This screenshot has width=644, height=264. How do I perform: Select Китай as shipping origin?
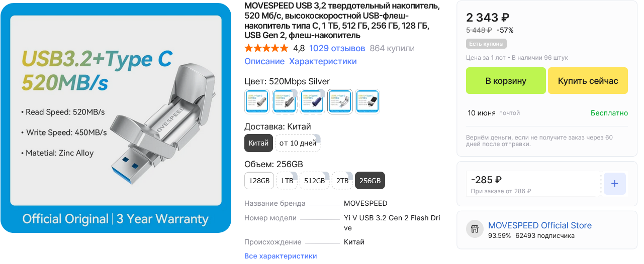pos(259,143)
